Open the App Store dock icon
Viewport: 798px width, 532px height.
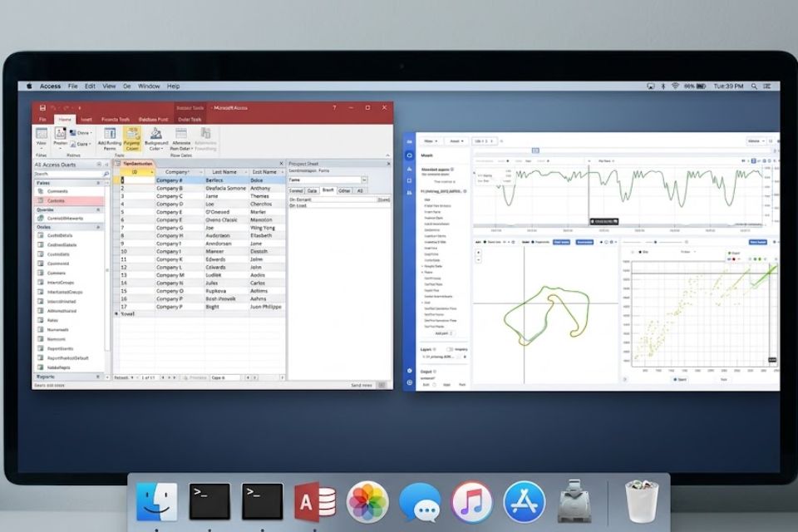(x=525, y=502)
